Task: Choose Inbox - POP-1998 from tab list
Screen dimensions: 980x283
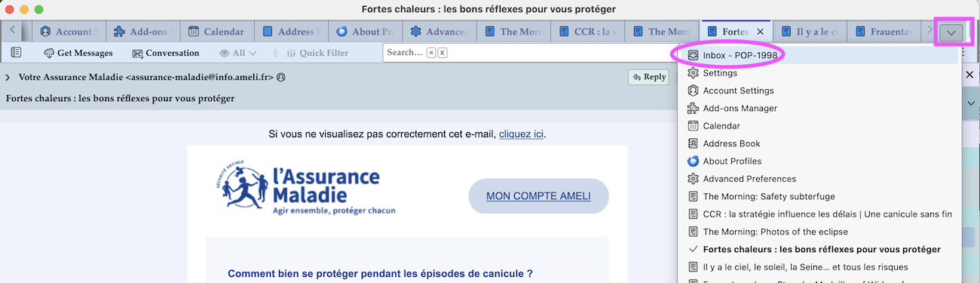Action: point(819,55)
